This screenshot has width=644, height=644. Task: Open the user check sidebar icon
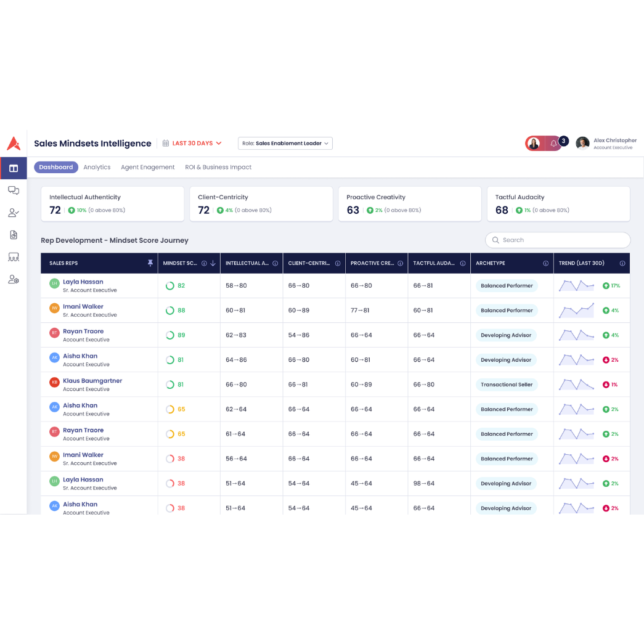[x=13, y=213]
